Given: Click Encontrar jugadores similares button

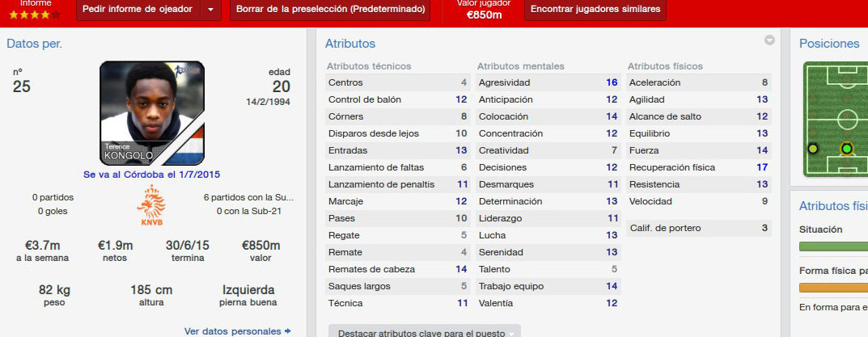Looking at the screenshot, I should click(x=595, y=10).
